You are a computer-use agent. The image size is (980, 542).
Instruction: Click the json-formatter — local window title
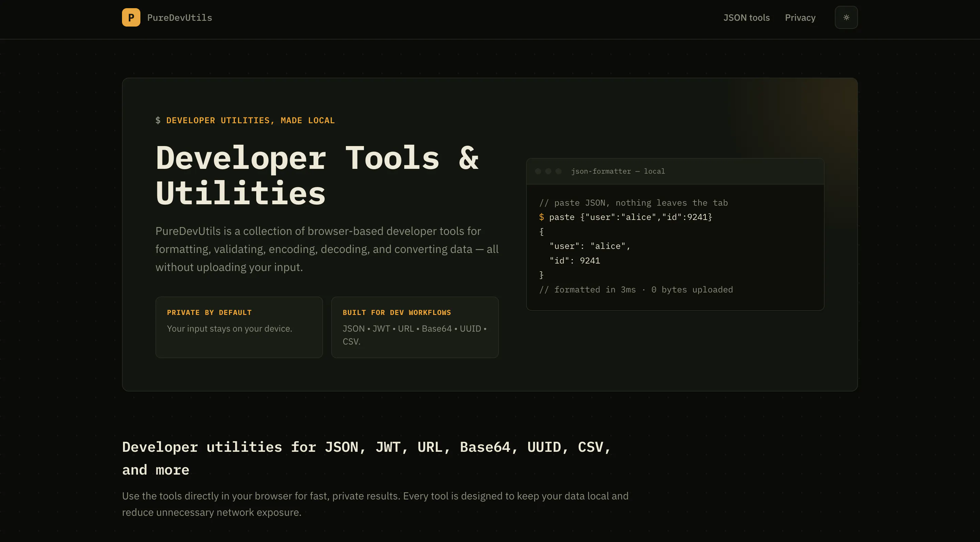[618, 172]
